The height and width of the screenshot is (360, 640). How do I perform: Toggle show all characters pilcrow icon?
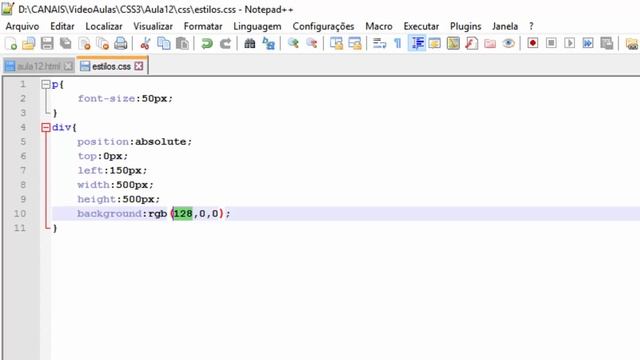click(x=398, y=43)
